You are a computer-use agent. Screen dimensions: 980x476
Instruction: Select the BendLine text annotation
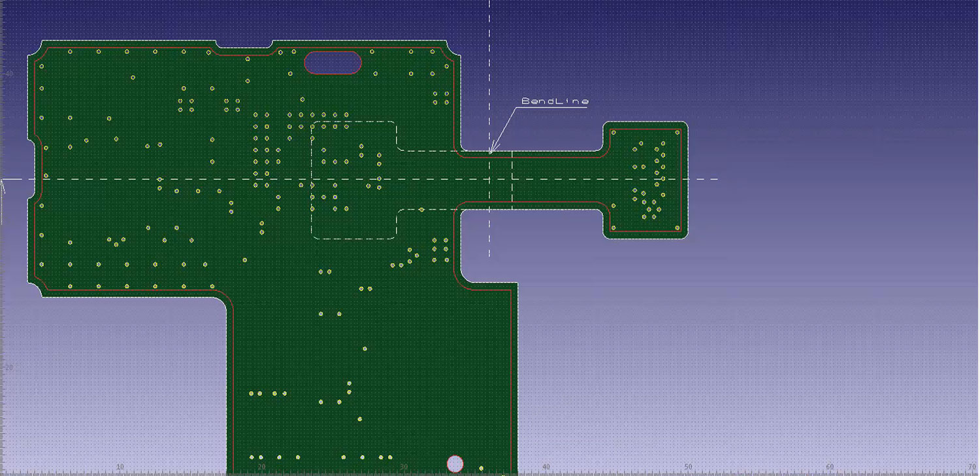[556, 102]
